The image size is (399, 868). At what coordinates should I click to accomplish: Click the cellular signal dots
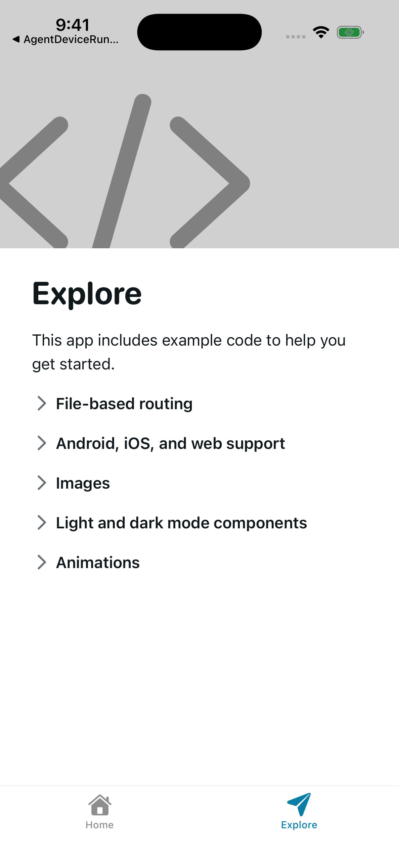pos(296,37)
